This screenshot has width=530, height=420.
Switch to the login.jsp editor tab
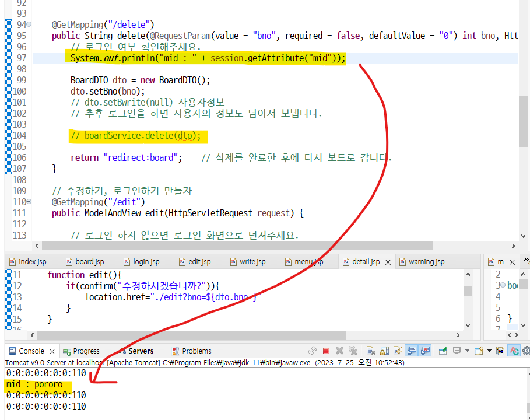142,262
